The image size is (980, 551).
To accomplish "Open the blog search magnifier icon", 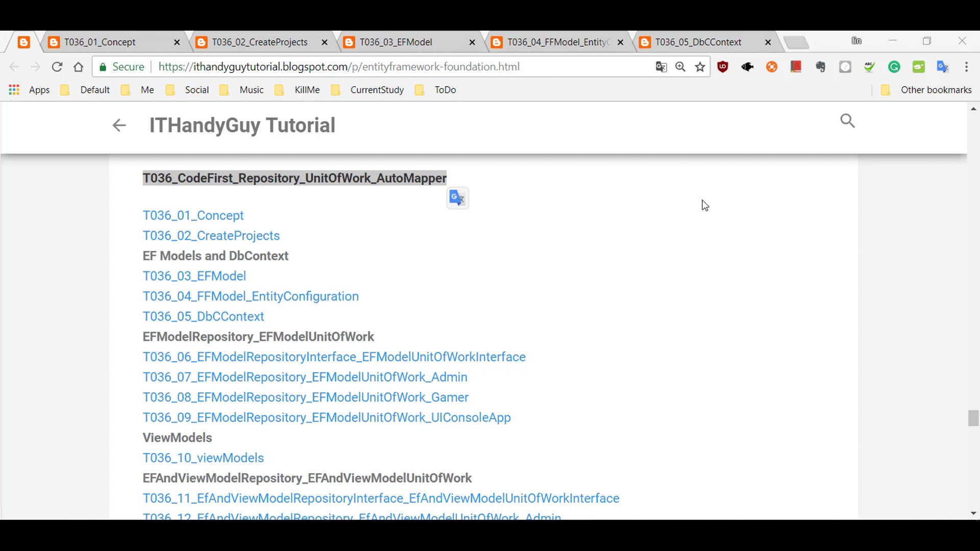I will pyautogui.click(x=847, y=121).
